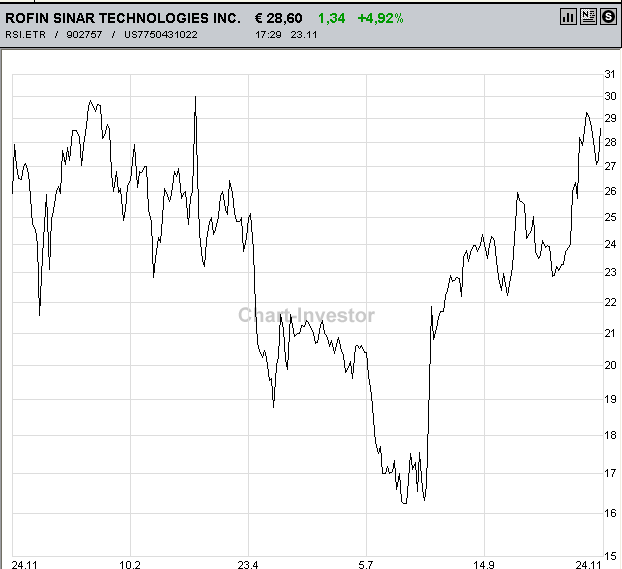Click the 20 price label on y-axis

(x=610, y=365)
